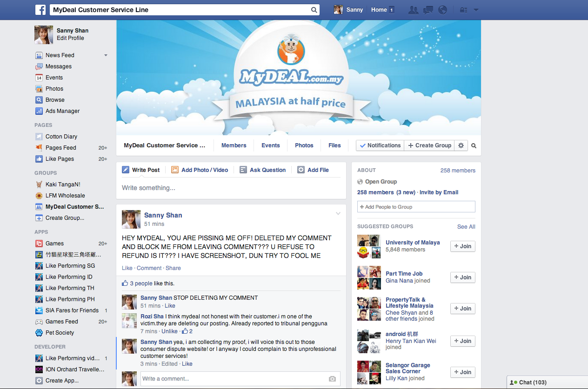Viewport: 588px width, 389px height.
Task: Open the account menu dropdown arrow
Action: [476, 10]
